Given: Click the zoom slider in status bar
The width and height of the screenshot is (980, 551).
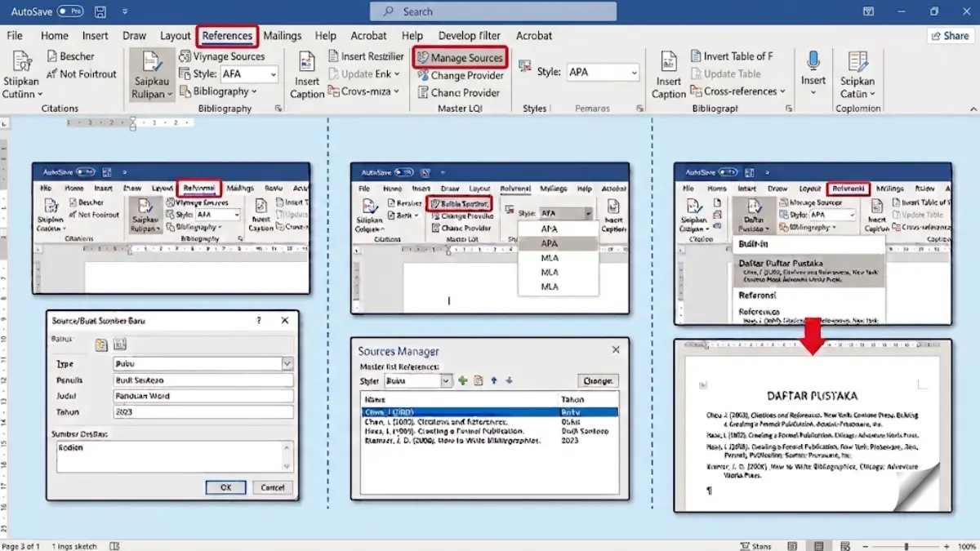Looking at the screenshot, I should coord(906,545).
